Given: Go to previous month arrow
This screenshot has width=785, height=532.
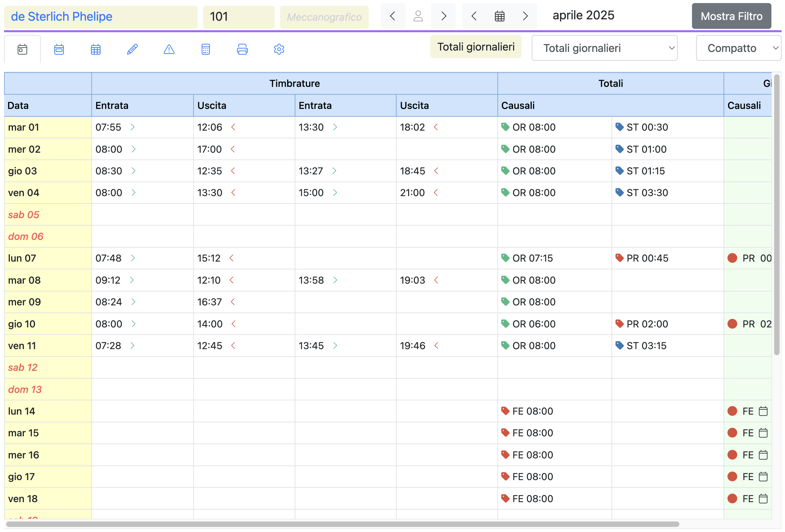Looking at the screenshot, I should pyautogui.click(x=474, y=16).
